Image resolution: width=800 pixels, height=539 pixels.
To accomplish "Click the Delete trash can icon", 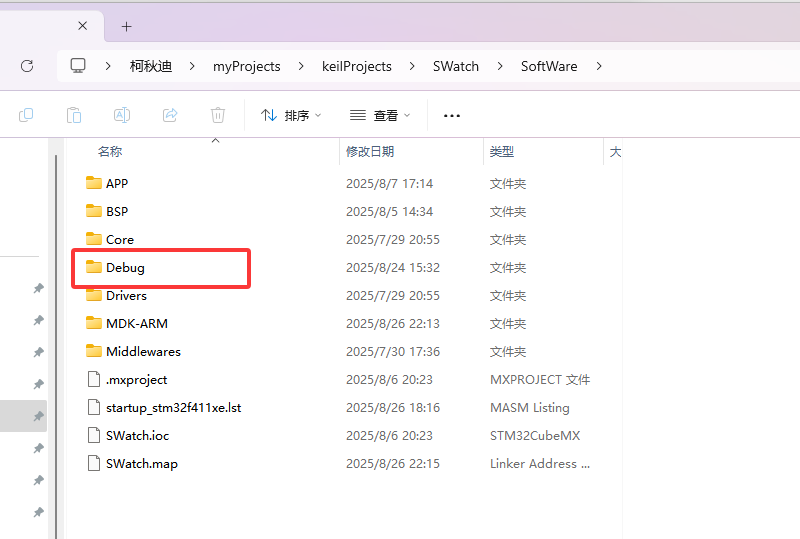I will point(218,115).
